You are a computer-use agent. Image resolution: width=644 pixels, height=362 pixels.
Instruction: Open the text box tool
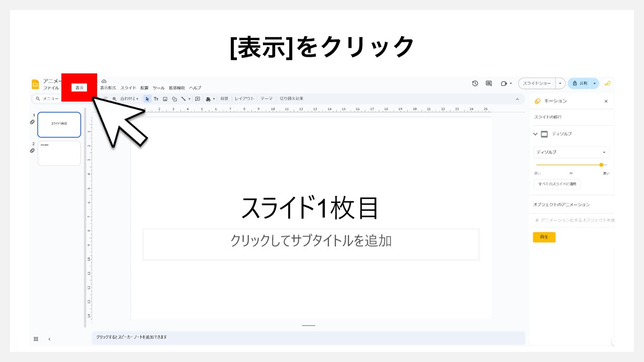pyautogui.click(x=156, y=99)
